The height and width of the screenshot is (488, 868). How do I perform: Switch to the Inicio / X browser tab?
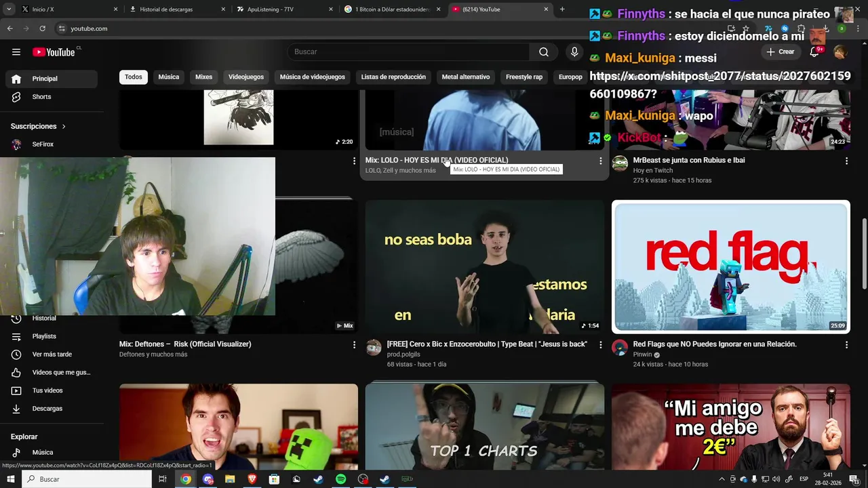68,9
